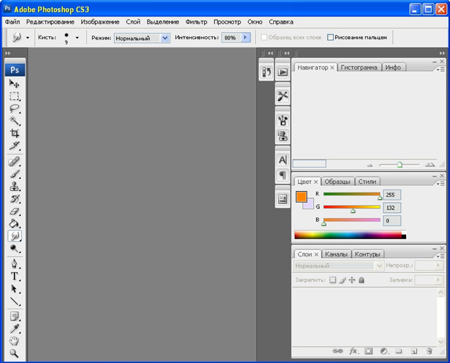Pick the History Brush tool
Screen dimensions: 450x363
[x=14, y=199]
